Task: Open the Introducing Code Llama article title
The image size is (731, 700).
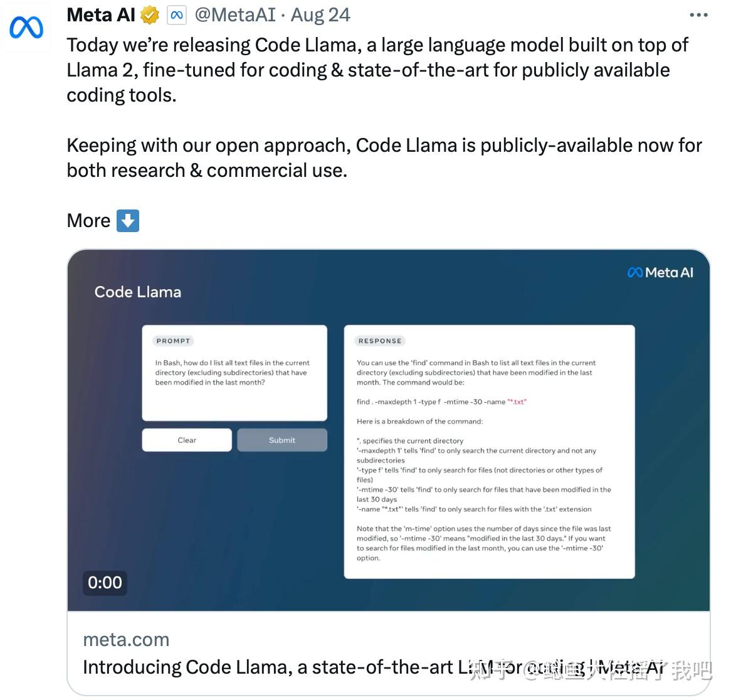Action: pos(373,667)
